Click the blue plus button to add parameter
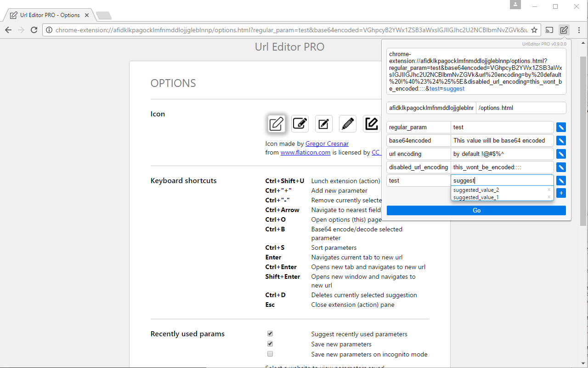 point(561,193)
